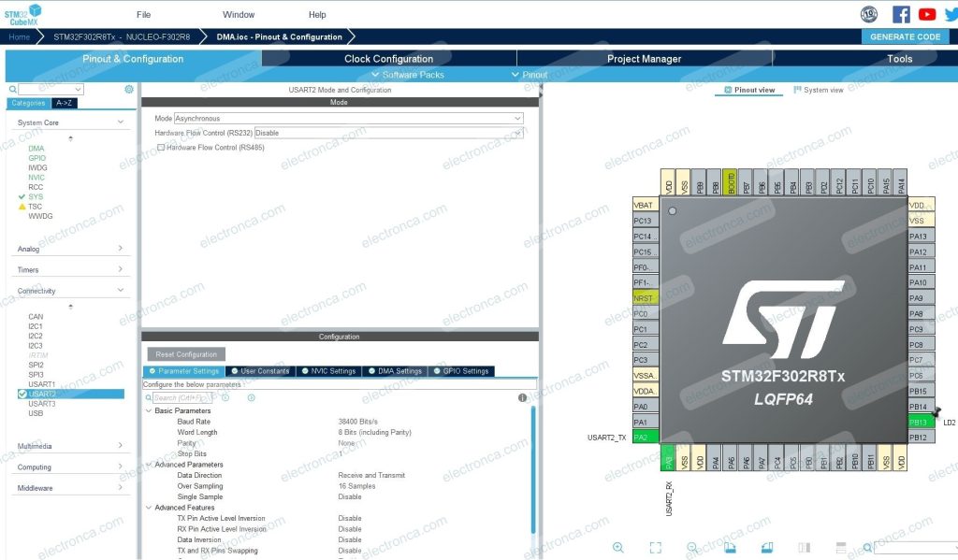Open the Mode Asynchronous dropdown
The width and height of the screenshot is (958, 560).
(348, 119)
